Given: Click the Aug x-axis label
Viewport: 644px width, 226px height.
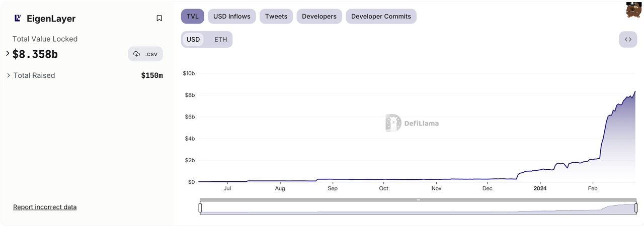Looking at the screenshot, I should (280, 189).
